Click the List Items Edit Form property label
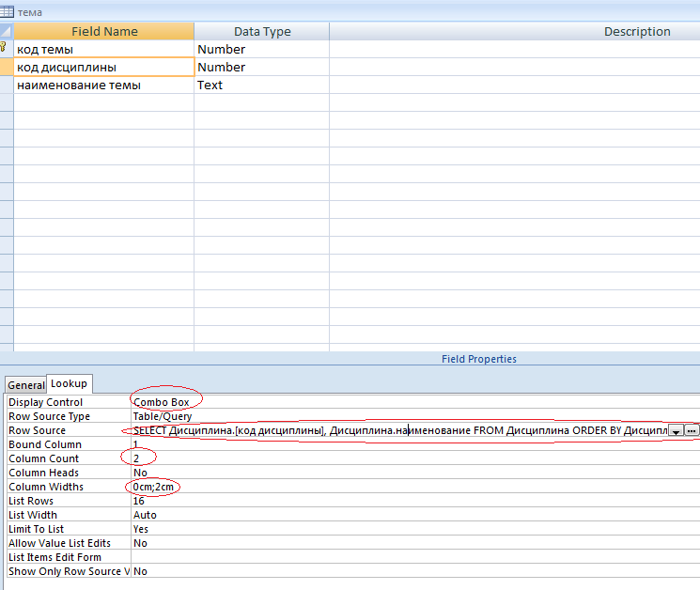The height and width of the screenshot is (590, 700). 54,557
